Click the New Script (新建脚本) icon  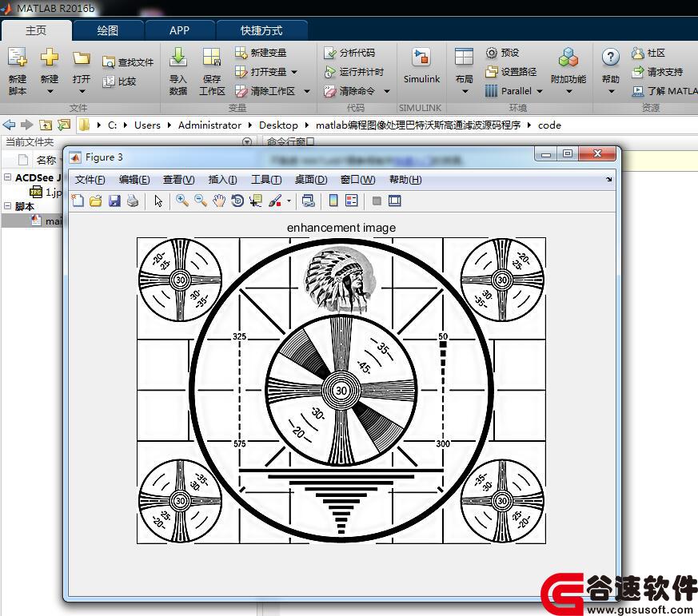(18, 58)
